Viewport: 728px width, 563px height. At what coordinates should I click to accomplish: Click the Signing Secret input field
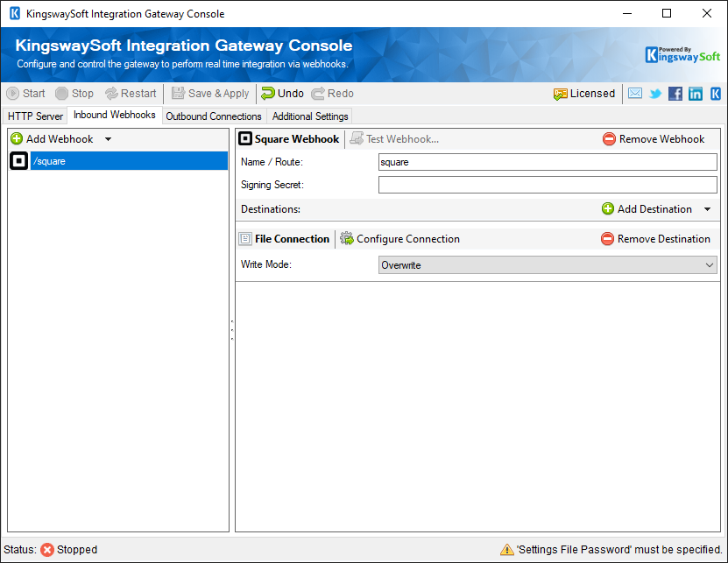pos(548,185)
